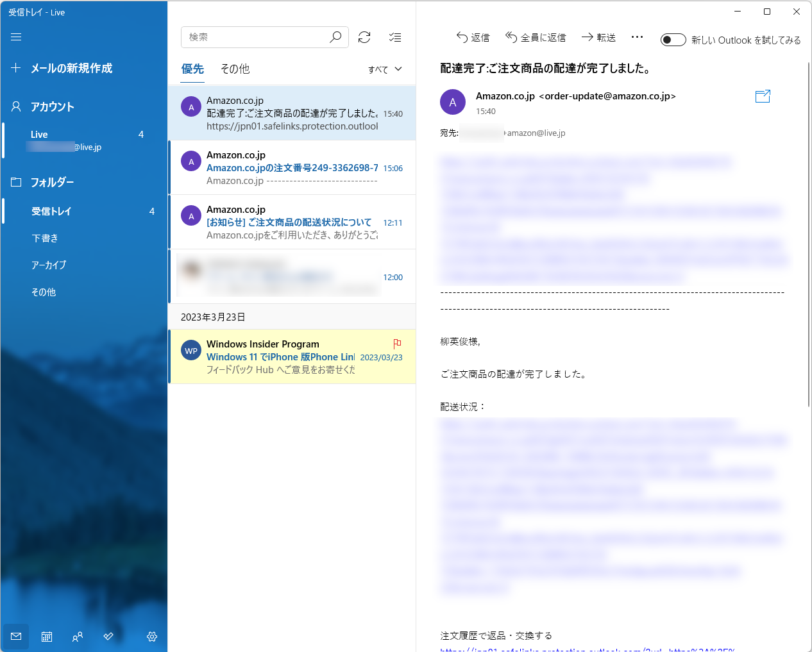Forward the email with 転送
812x652 pixels.
pos(598,37)
